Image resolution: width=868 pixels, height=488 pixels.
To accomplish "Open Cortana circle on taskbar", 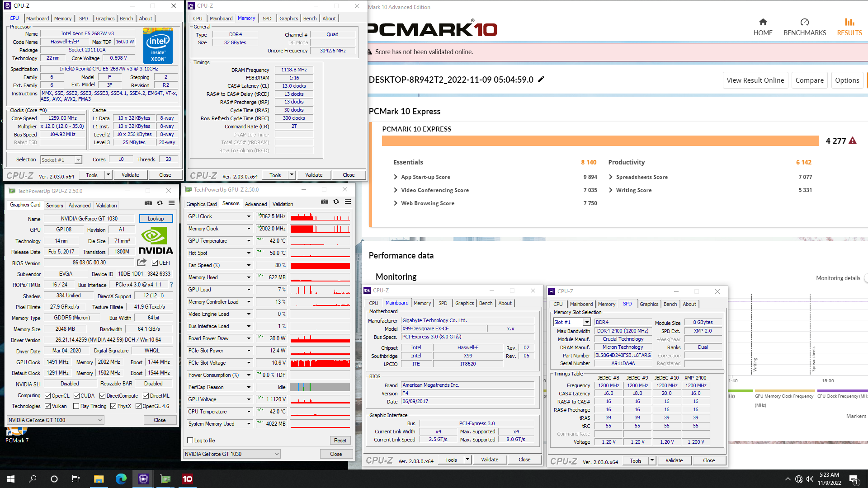I will click(x=54, y=479).
